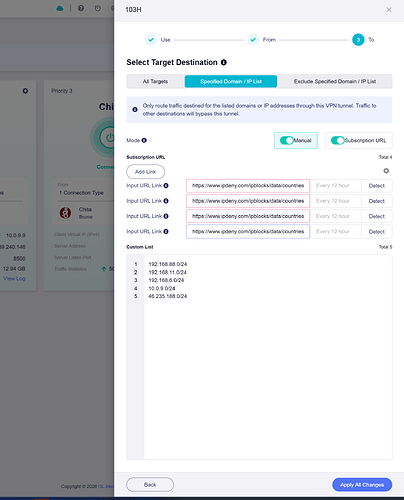Toggle the Subscription URL mode switch

tap(338, 140)
